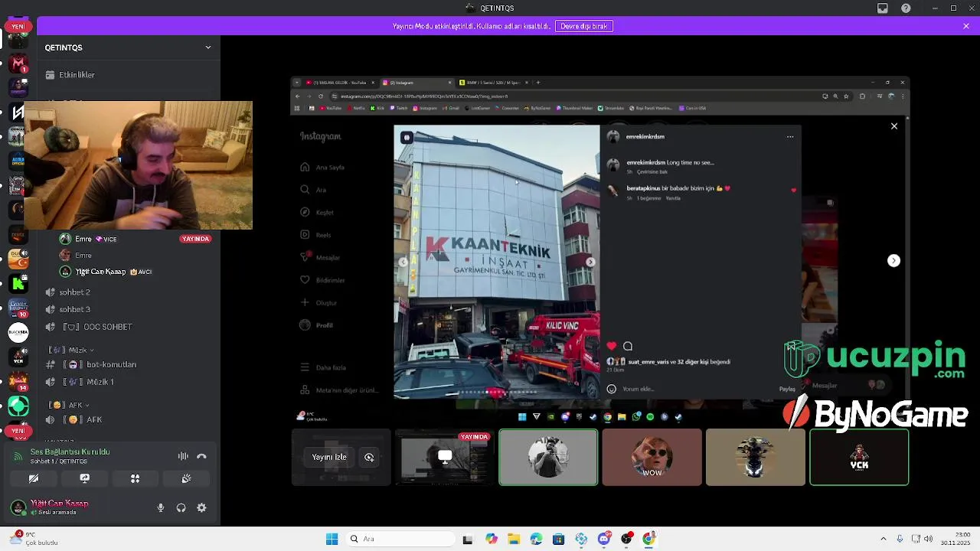Select the motorcycle avatar participant tile

[x=756, y=458]
